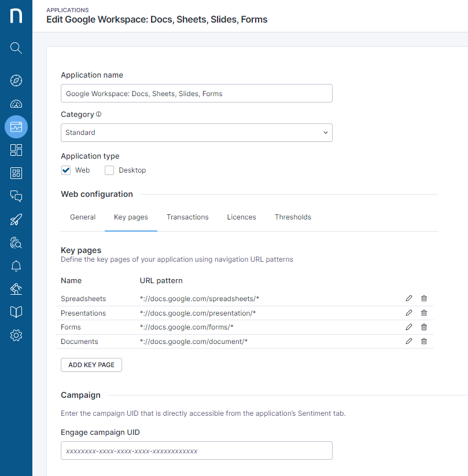468x476 pixels.
Task: Click the ADD KEY PAGE button
Action: pos(91,365)
